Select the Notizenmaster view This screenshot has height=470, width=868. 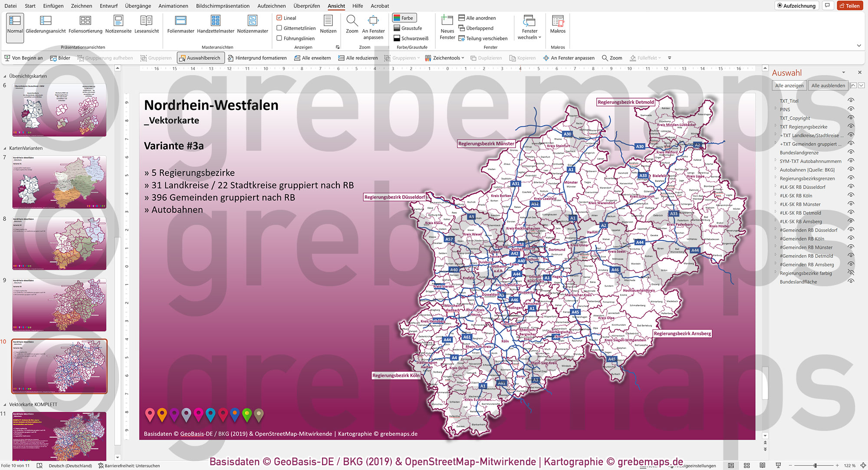(252, 24)
